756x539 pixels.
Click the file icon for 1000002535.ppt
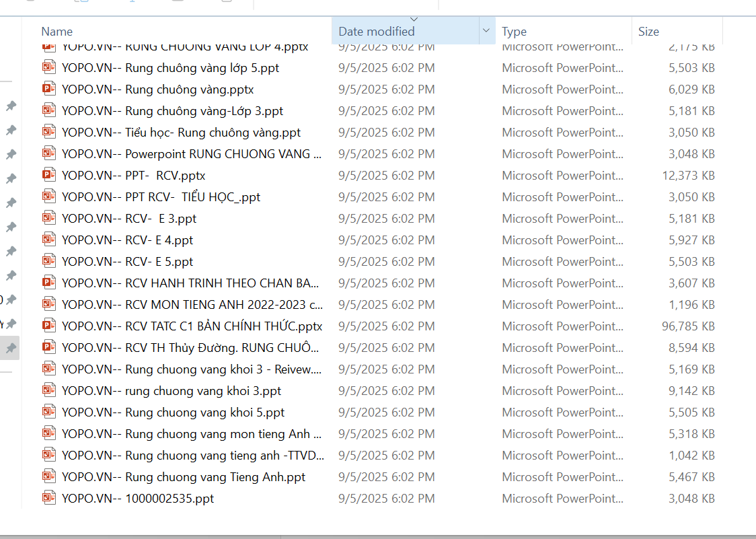tap(48, 498)
